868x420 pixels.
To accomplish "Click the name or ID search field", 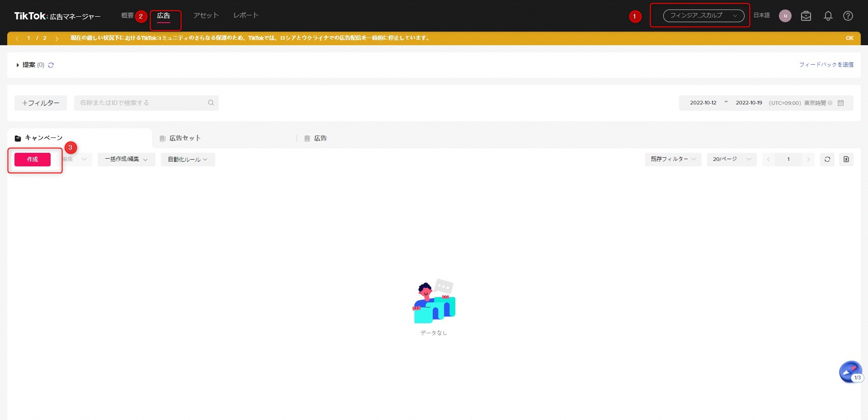I will pyautogui.click(x=141, y=103).
